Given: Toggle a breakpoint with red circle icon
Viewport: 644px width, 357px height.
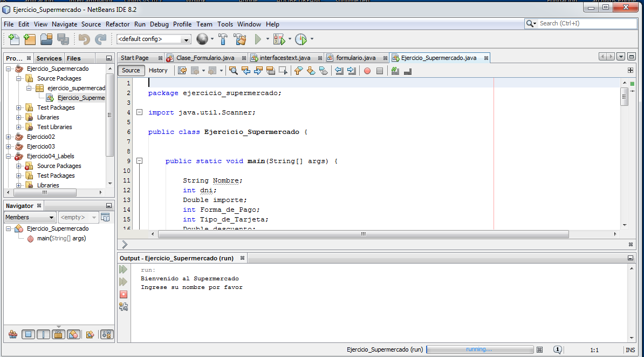Looking at the screenshot, I should point(367,71).
